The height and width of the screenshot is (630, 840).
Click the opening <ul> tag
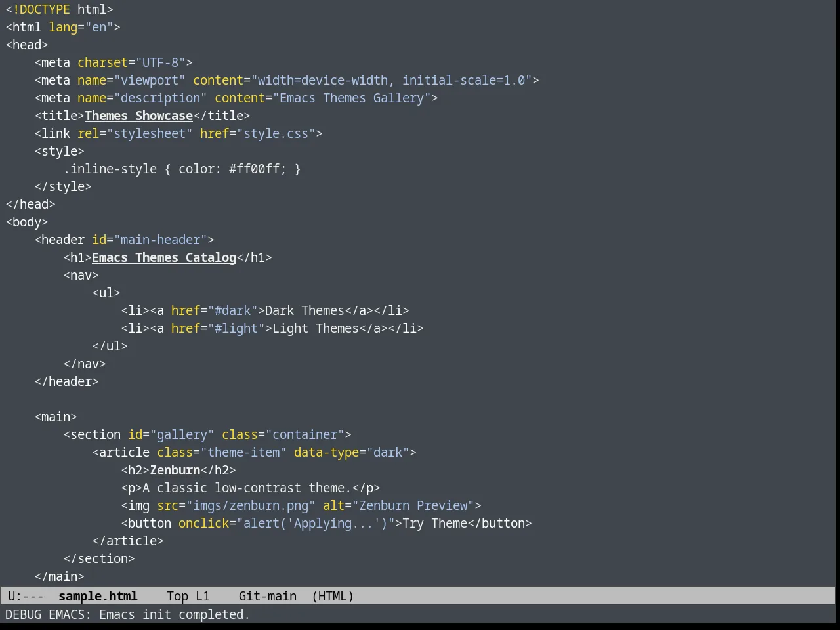click(x=106, y=293)
